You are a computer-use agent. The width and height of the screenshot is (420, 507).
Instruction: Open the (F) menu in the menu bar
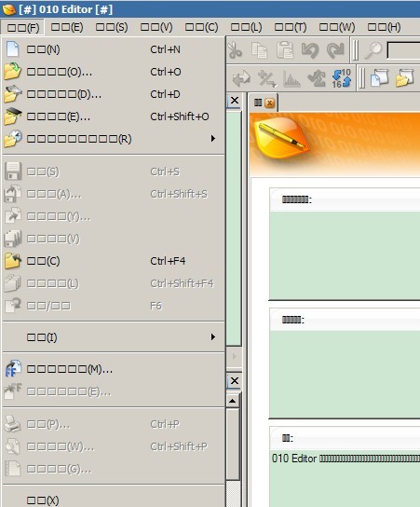[x=22, y=27]
